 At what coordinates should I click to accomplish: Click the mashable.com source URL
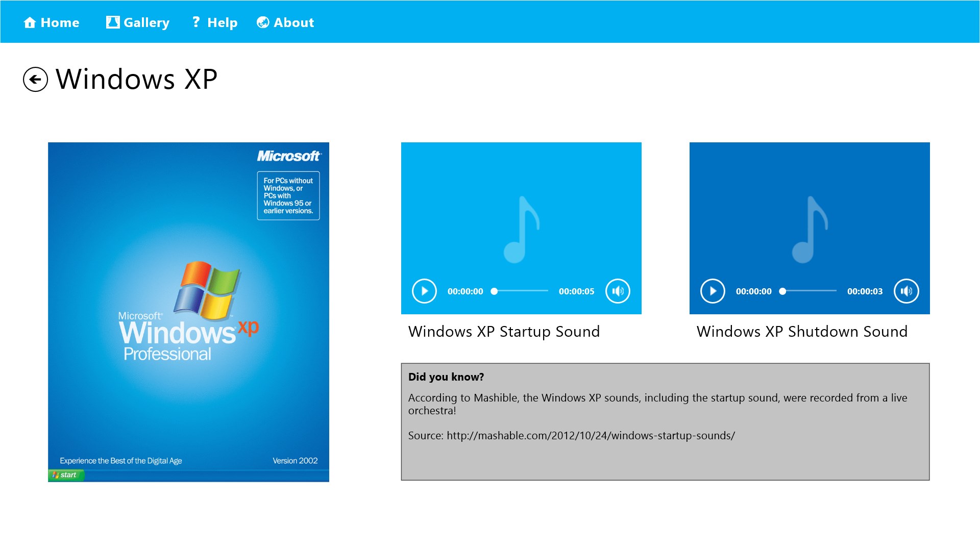tap(591, 436)
